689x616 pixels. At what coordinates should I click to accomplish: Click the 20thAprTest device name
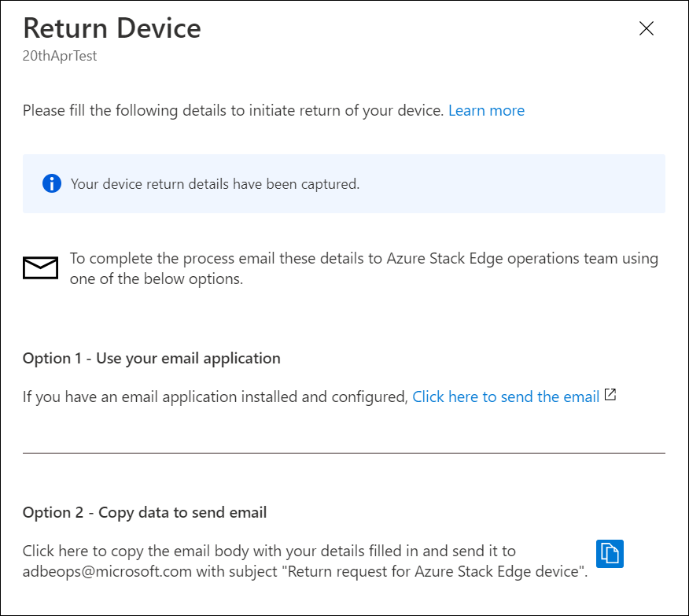pos(59,56)
